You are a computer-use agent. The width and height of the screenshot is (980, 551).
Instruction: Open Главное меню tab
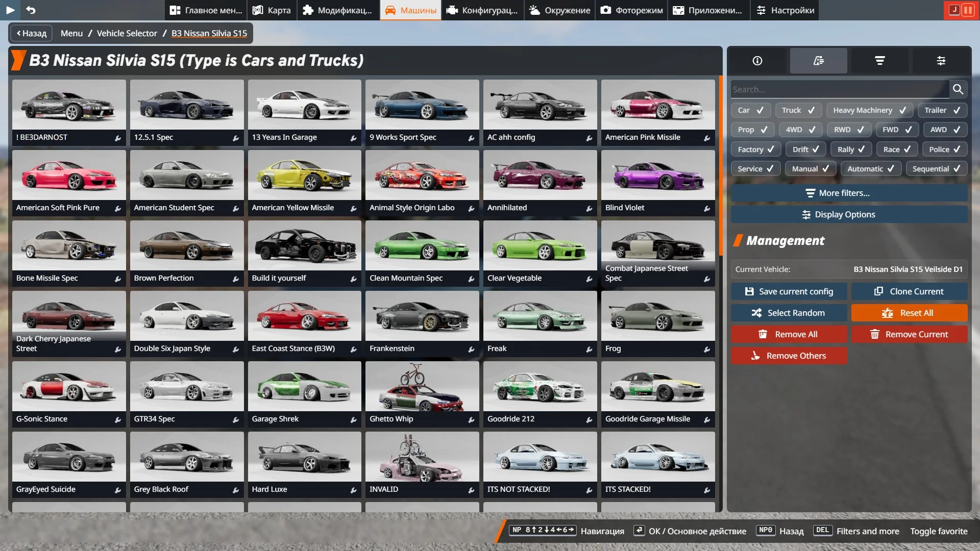[206, 10]
